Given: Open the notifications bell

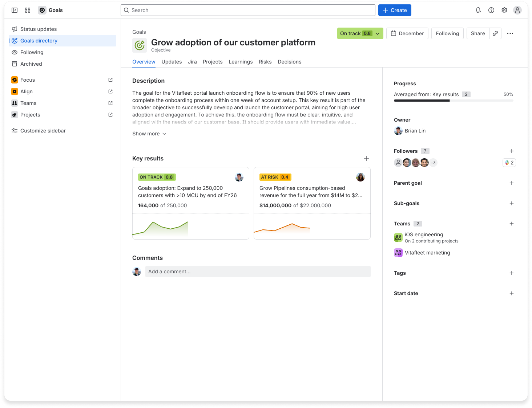Looking at the screenshot, I should [x=478, y=10].
